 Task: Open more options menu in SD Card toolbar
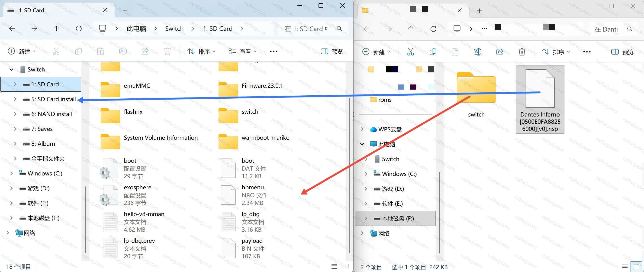[274, 52]
